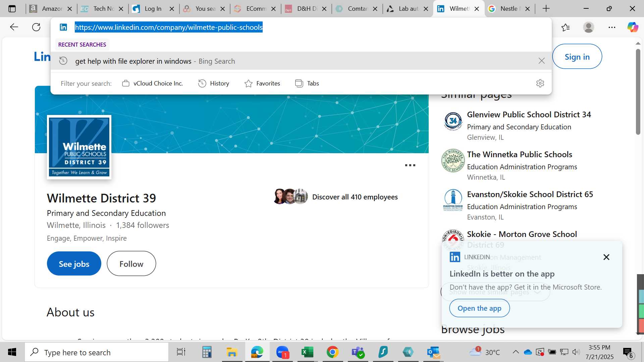Click the employee avatars cluster

290,196
